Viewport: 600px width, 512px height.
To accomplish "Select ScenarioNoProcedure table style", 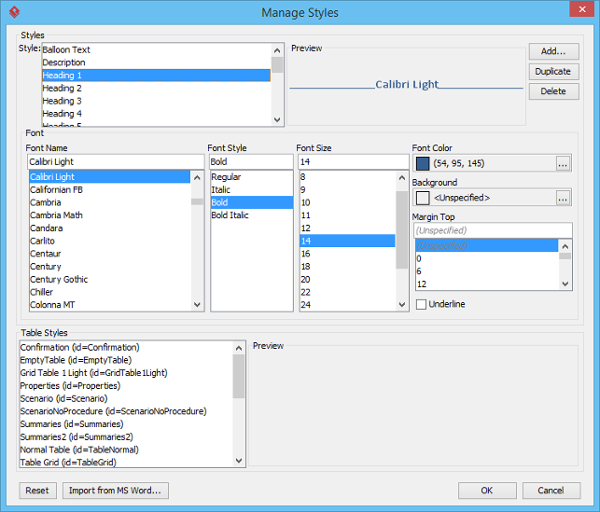I will [126, 411].
